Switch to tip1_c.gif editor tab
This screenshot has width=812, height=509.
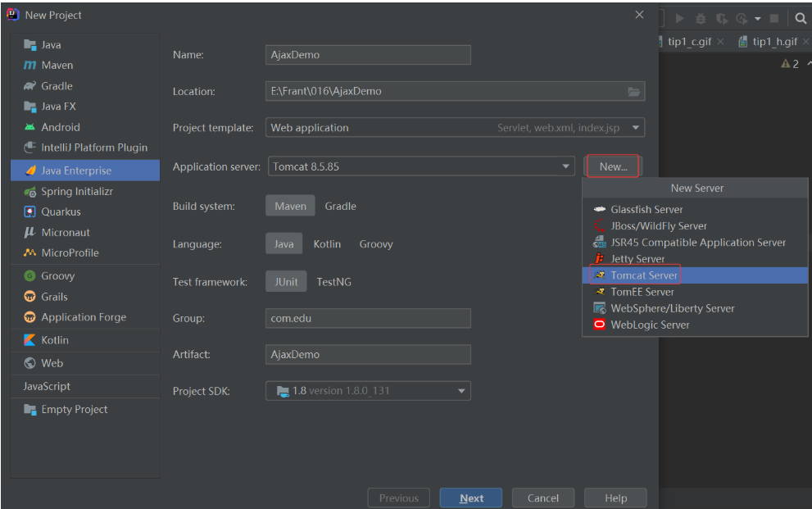click(689, 42)
